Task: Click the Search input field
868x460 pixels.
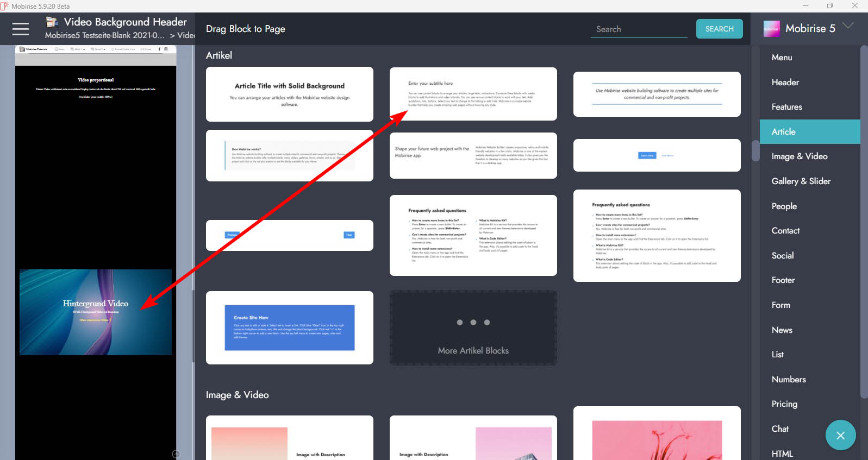Action: (639, 29)
